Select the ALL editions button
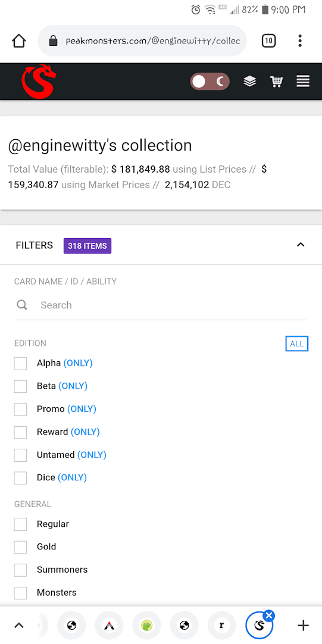322x644 pixels. pos(296,344)
